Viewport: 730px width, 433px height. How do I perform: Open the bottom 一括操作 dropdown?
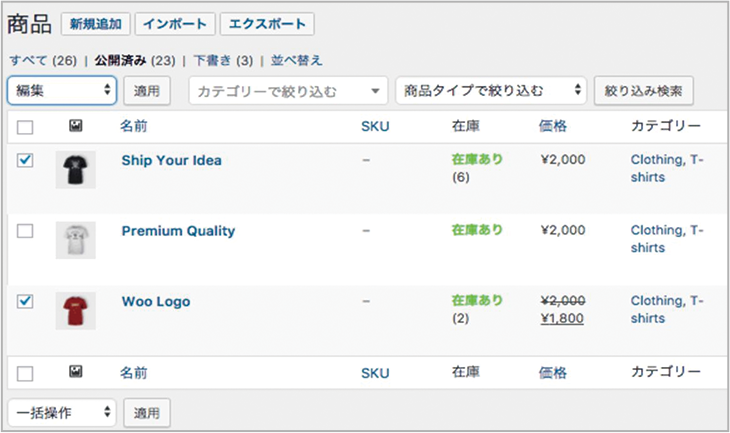[62, 412]
